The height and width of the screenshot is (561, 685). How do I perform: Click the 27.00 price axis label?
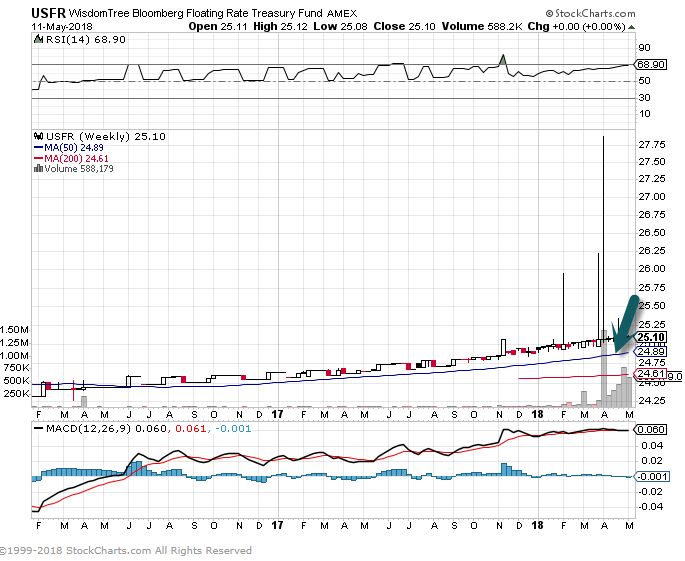652,197
